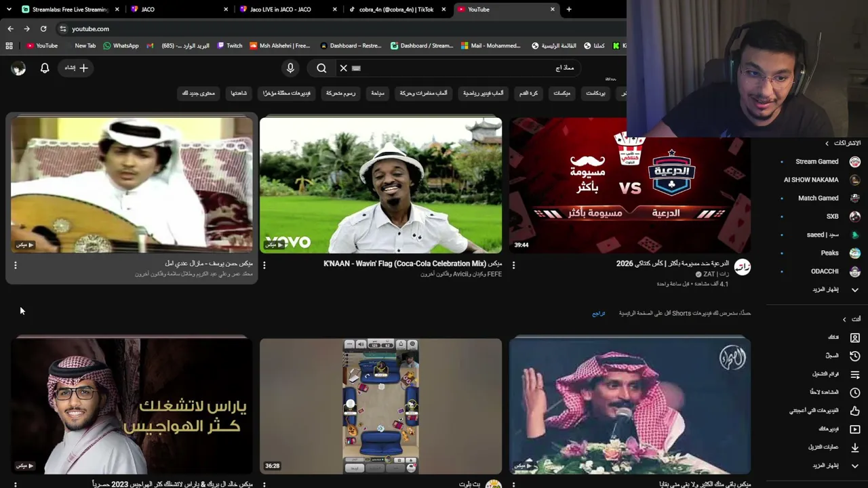
Task: Open options menu for حسن يوسف mix
Action: 15,265
